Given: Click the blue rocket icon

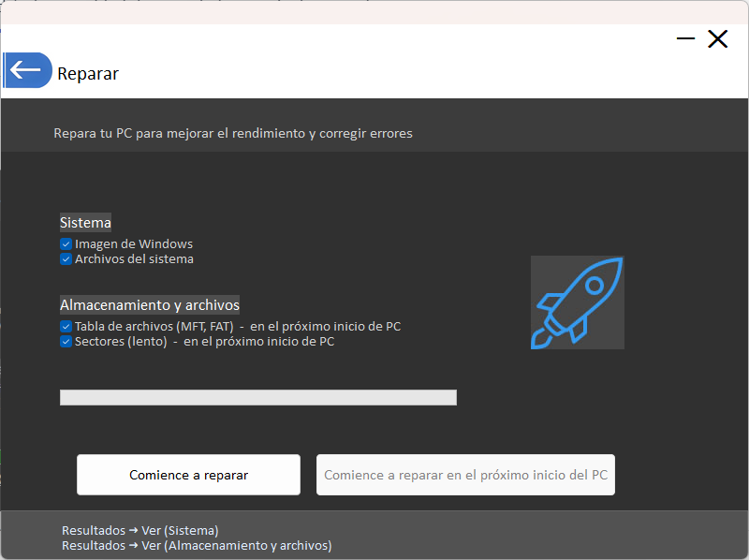Looking at the screenshot, I should 577,302.
